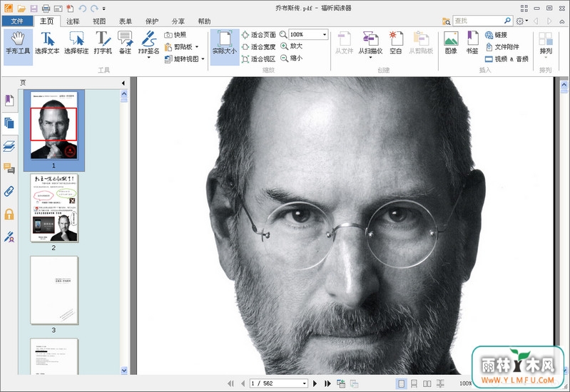The height and width of the screenshot is (392, 570).
Task: Open the Layers side panel
Action: point(9,145)
